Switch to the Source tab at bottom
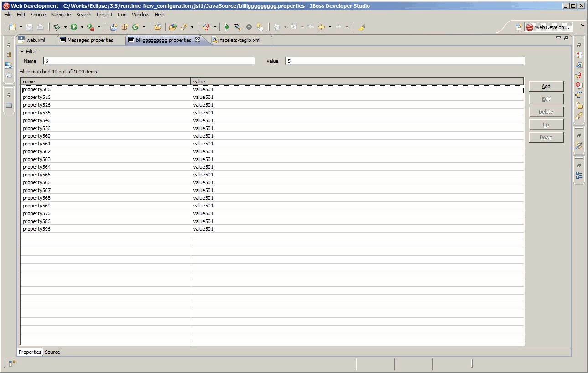 pos(52,352)
